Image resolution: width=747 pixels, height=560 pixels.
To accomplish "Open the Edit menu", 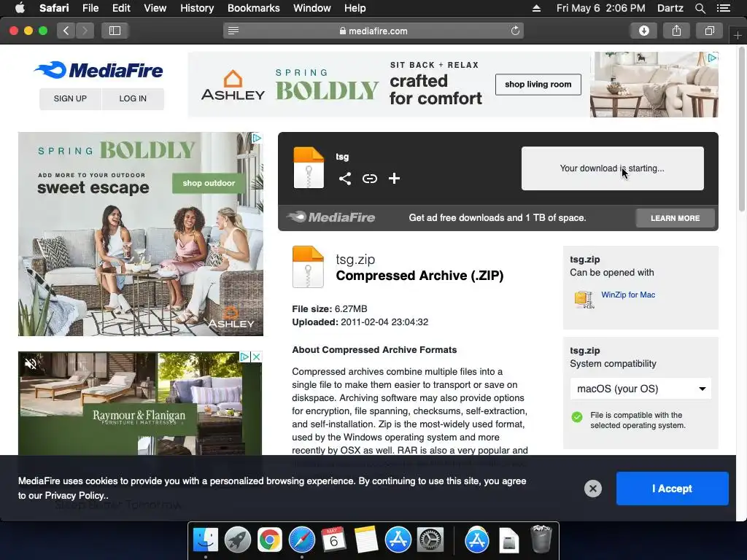I will (x=121, y=8).
